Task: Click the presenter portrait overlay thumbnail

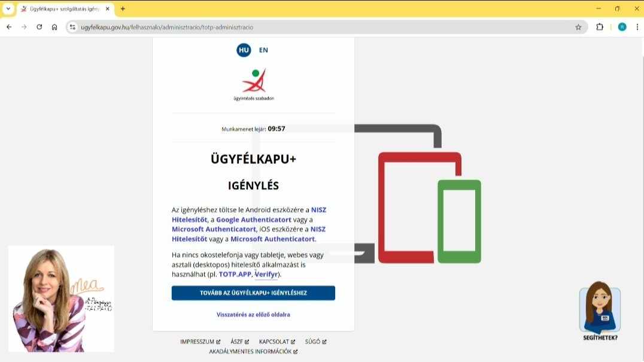Action: pos(61,299)
